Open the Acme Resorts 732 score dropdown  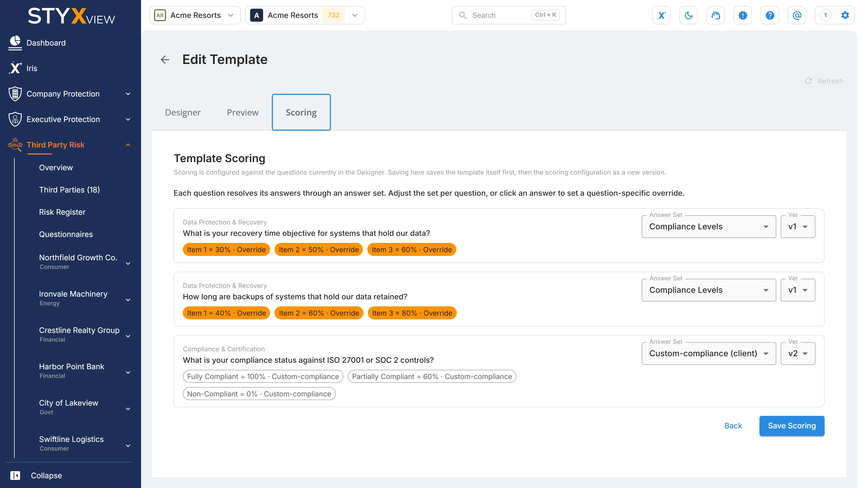[305, 15]
